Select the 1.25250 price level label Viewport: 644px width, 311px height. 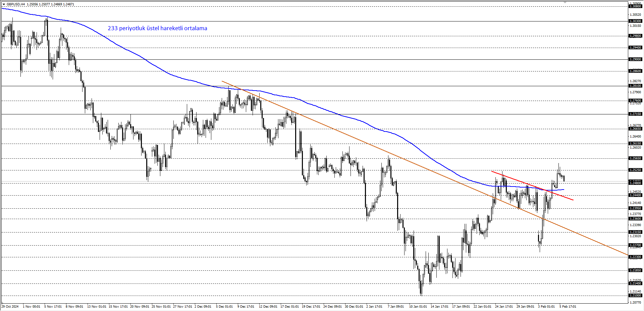tap(635, 170)
